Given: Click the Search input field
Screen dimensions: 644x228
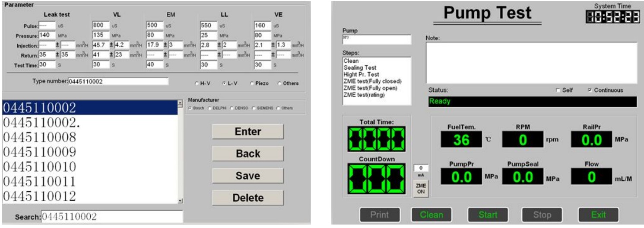Looking at the screenshot, I should click(x=111, y=217).
